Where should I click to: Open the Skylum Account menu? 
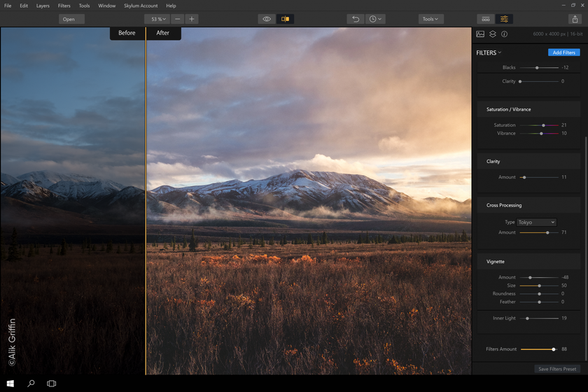point(141,6)
